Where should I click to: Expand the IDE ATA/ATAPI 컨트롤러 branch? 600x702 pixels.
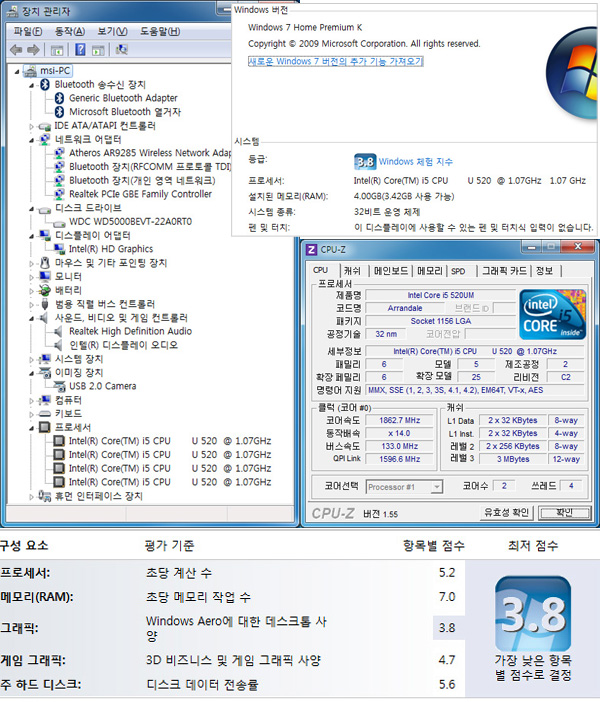pos(31,126)
